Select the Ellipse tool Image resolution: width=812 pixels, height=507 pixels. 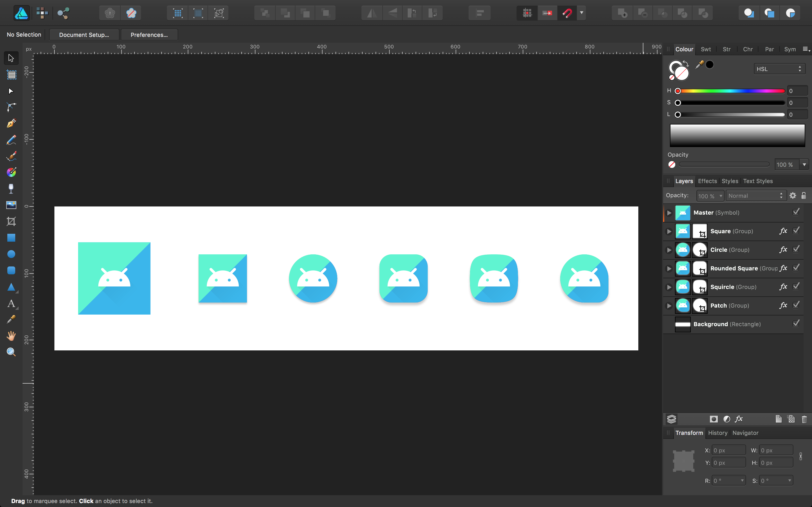(x=11, y=254)
